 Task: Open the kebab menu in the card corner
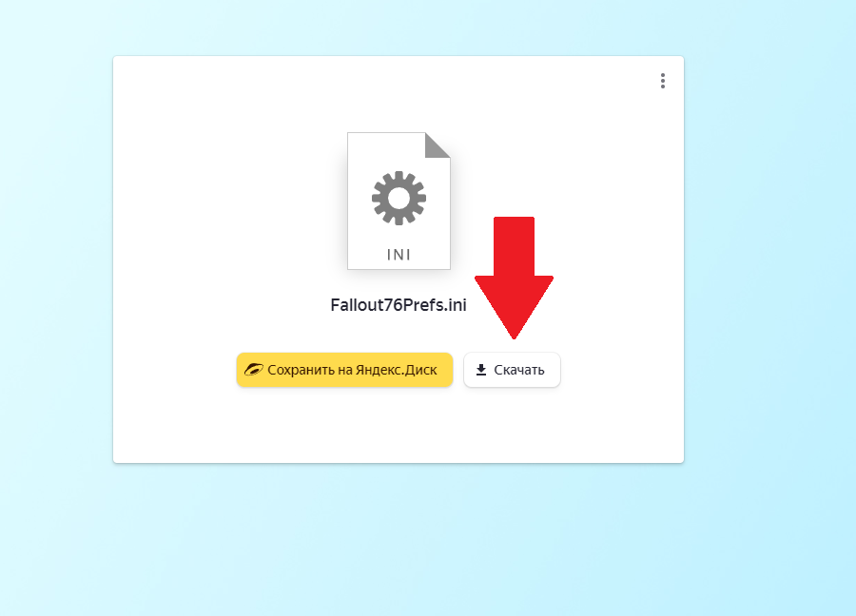coord(662,81)
